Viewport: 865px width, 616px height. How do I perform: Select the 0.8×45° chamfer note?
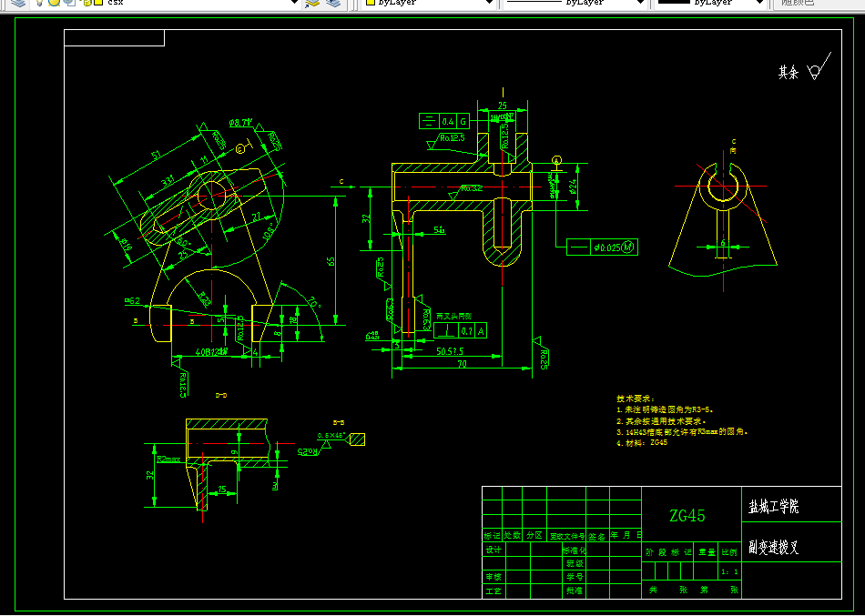click(331, 435)
